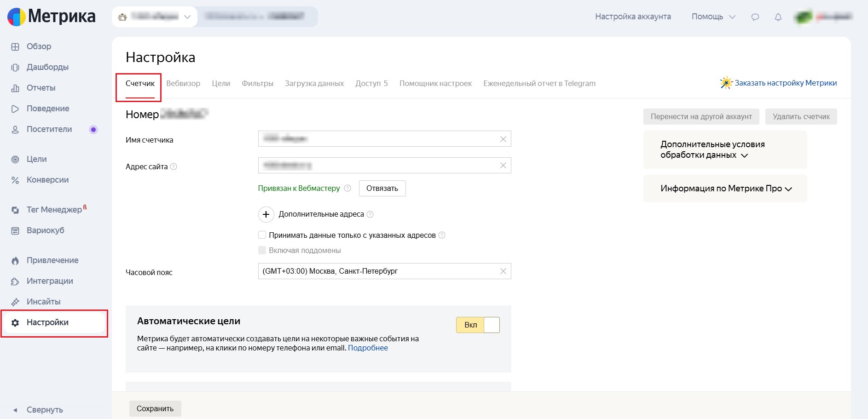Switch to the Фильтры tab

257,83
